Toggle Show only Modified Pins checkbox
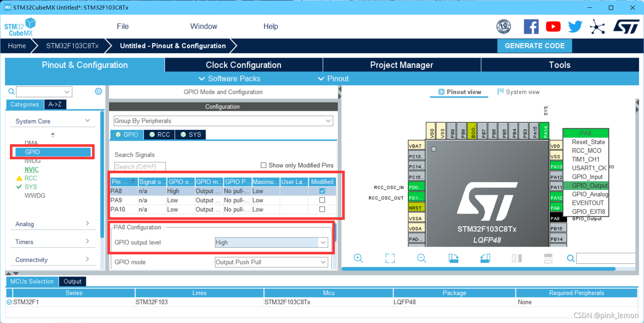The height and width of the screenshot is (323, 644). pos(263,165)
